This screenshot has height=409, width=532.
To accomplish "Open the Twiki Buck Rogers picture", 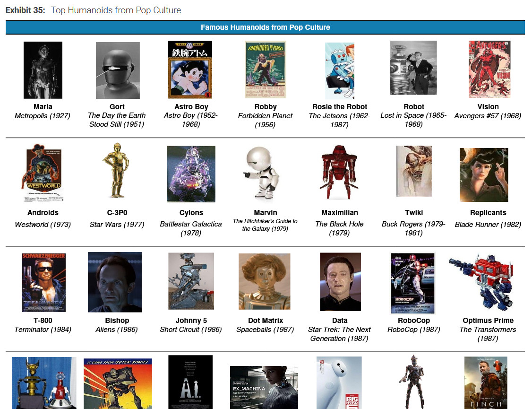I will pos(414,172).
